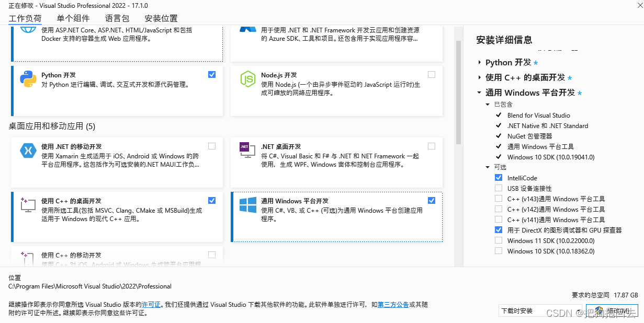
Task: Open the 第三方公告 third-party notices link
Action: (393, 304)
